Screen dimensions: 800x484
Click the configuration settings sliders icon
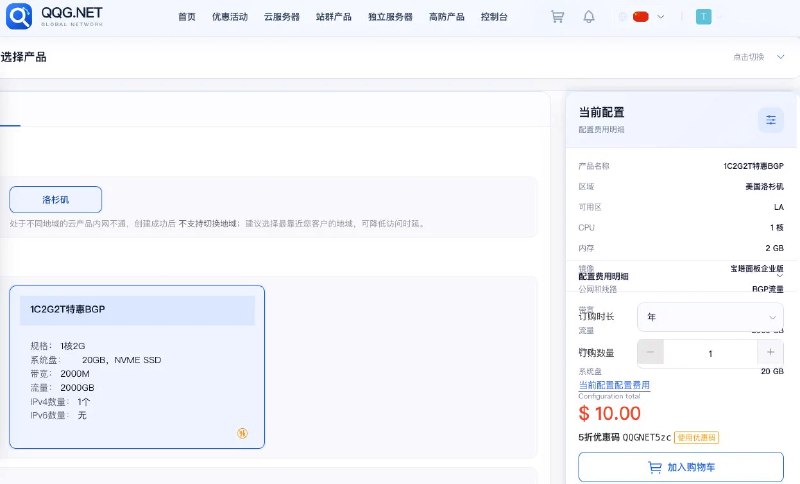(770, 120)
